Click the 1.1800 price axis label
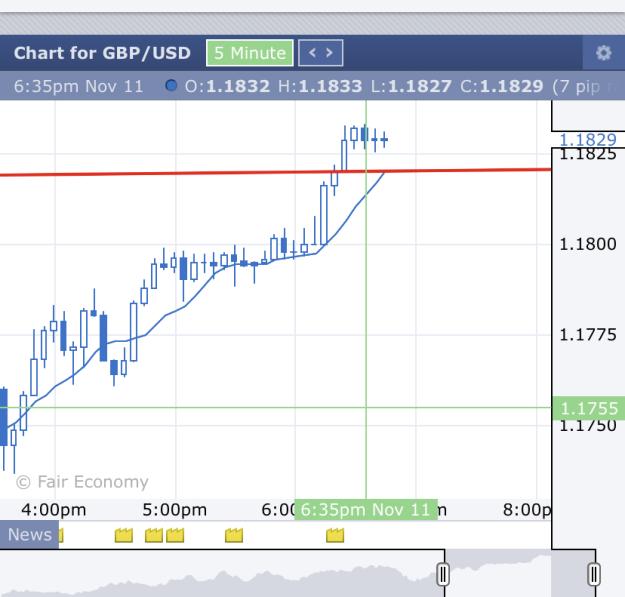Viewport: 625px width, 597px height. pyautogui.click(x=588, y=244)
